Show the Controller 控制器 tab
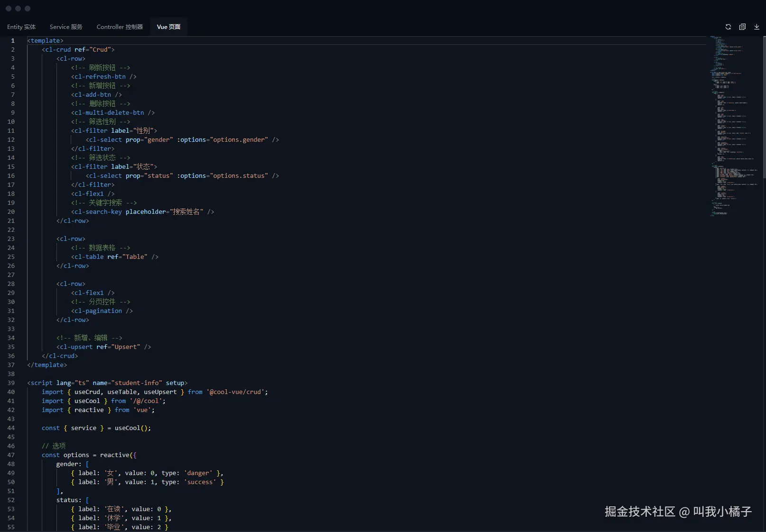The width and height of the screenshot is (766, 532). tap(120, 27)
